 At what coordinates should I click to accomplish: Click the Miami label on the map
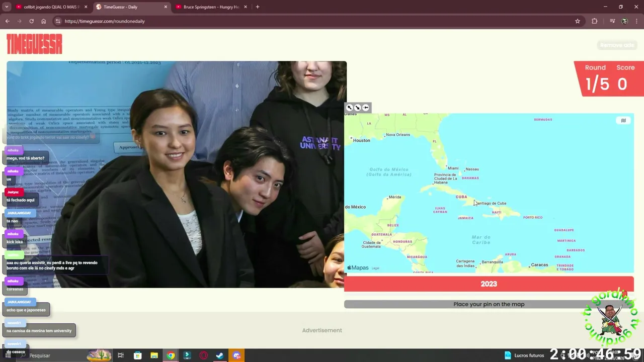click(453, 168)
